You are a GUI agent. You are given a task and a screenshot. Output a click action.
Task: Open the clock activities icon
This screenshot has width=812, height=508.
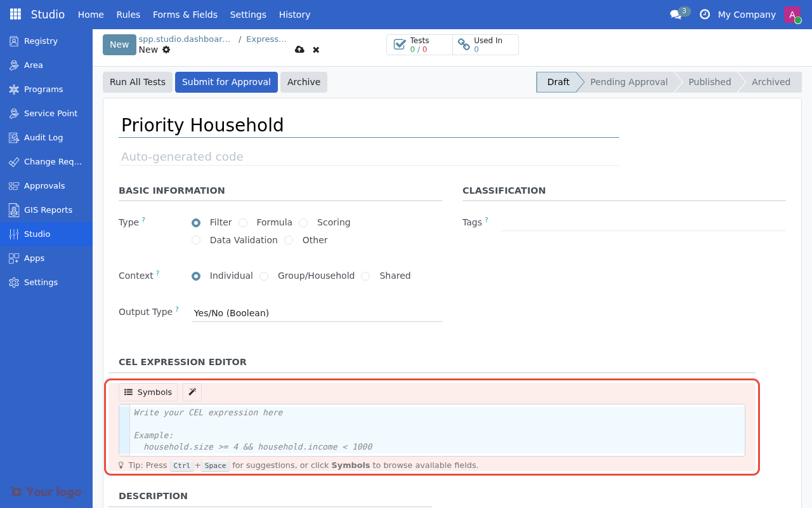(x=704, y=15)
